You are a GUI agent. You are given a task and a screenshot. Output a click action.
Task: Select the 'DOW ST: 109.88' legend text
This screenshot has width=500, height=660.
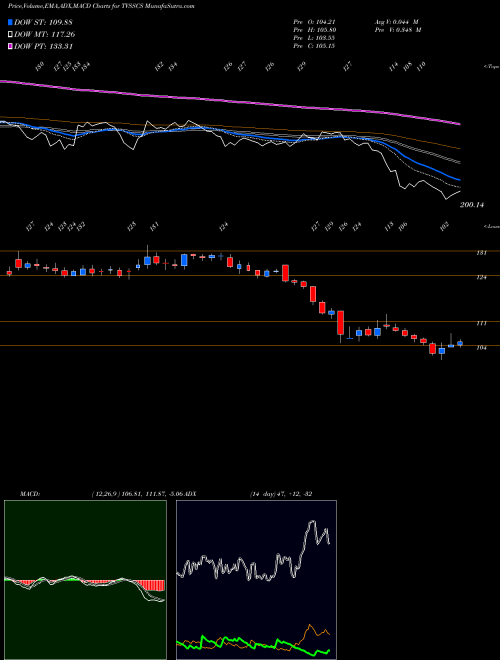pos(44,22)
